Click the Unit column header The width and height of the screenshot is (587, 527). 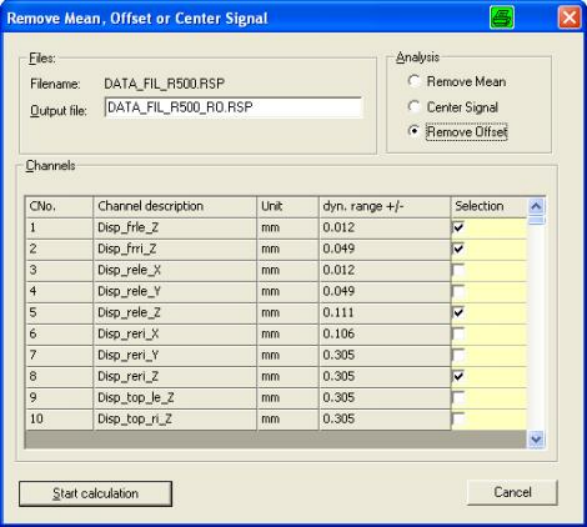click(x=288, y=206)
